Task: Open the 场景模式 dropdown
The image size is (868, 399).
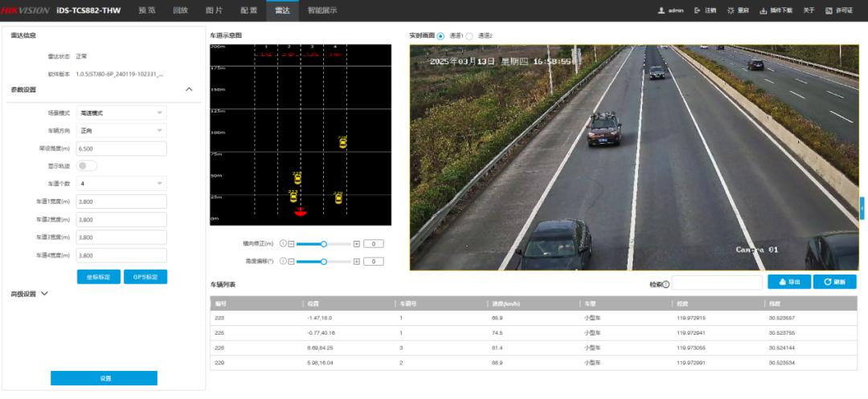Action: tap(121, 113)
